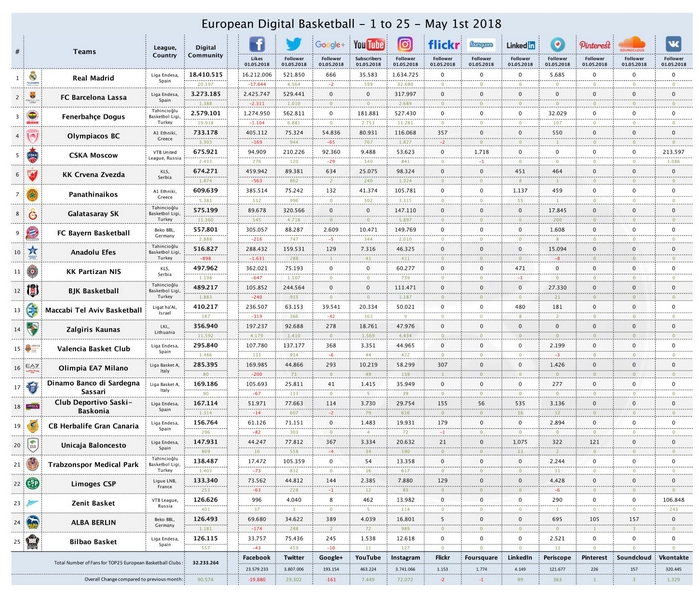Select the 'Trabzonspor Medical Park' team name
This screenshot has width=700, height=592.
pyautogui.click(x=93, y=464)
